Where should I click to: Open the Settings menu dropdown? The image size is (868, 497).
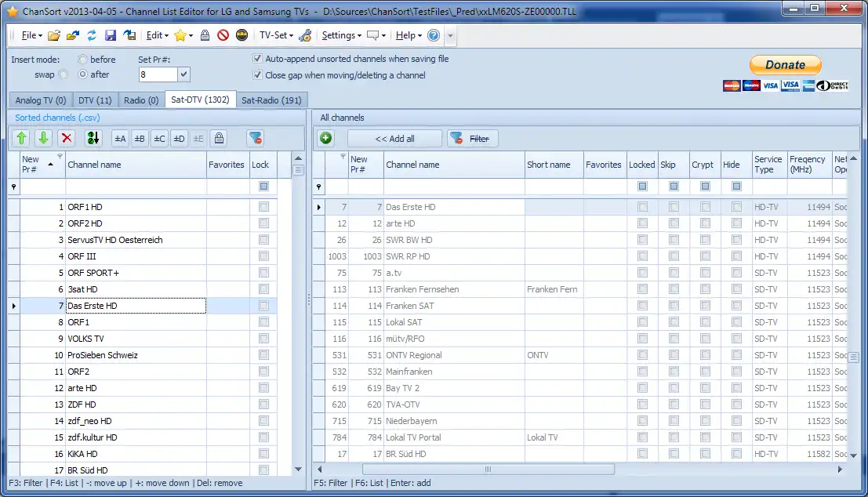tap(342, 35)
